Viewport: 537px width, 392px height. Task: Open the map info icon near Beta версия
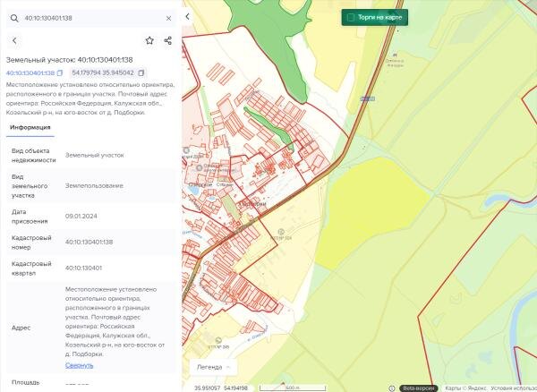(392, 388)
